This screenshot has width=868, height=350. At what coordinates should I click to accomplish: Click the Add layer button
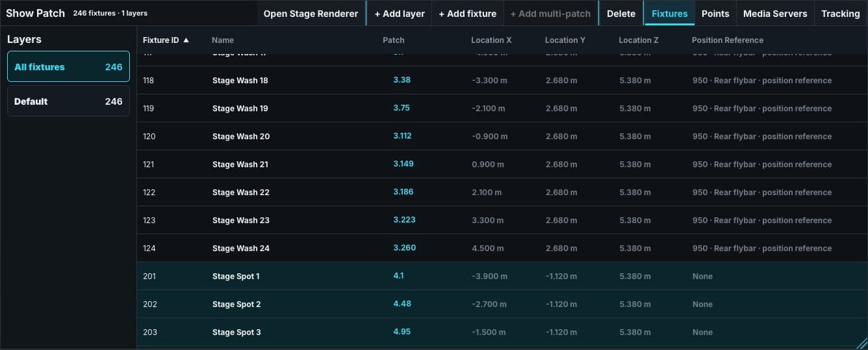[400, 14]
